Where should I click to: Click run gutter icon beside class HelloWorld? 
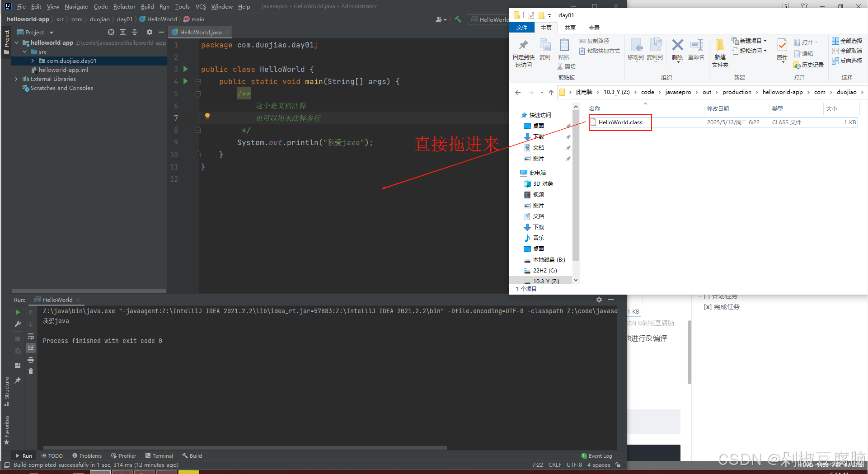185,69
